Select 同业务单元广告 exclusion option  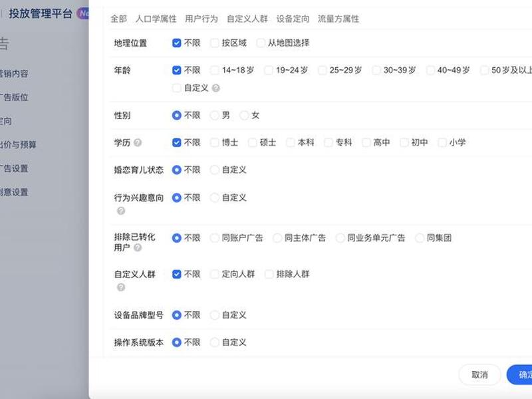coord(340,238)
